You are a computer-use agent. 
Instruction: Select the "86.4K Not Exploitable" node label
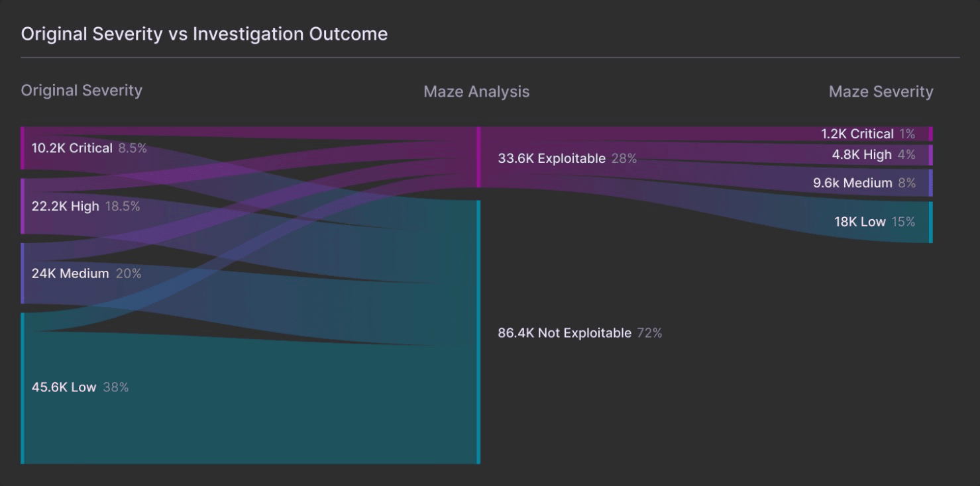pos(565,333)
